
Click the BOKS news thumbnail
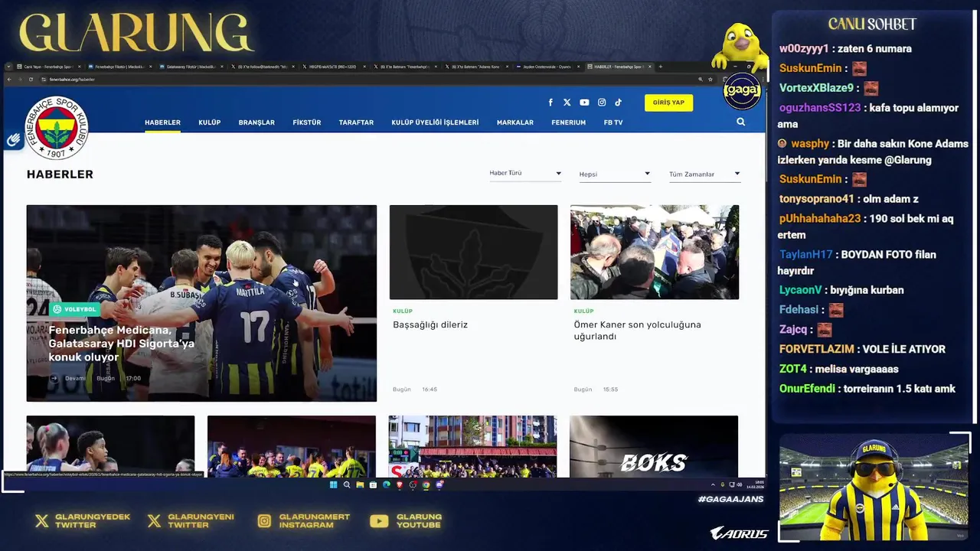point(654,446)
